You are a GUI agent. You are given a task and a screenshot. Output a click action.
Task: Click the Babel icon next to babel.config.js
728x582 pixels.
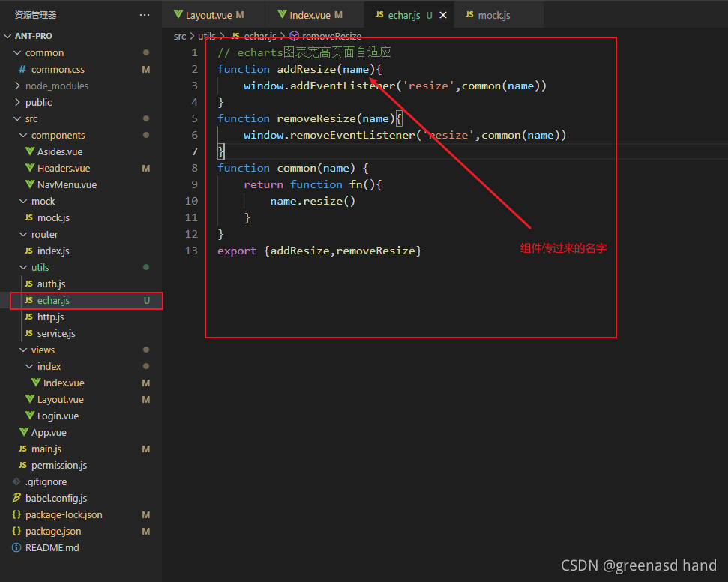[16, 498]
